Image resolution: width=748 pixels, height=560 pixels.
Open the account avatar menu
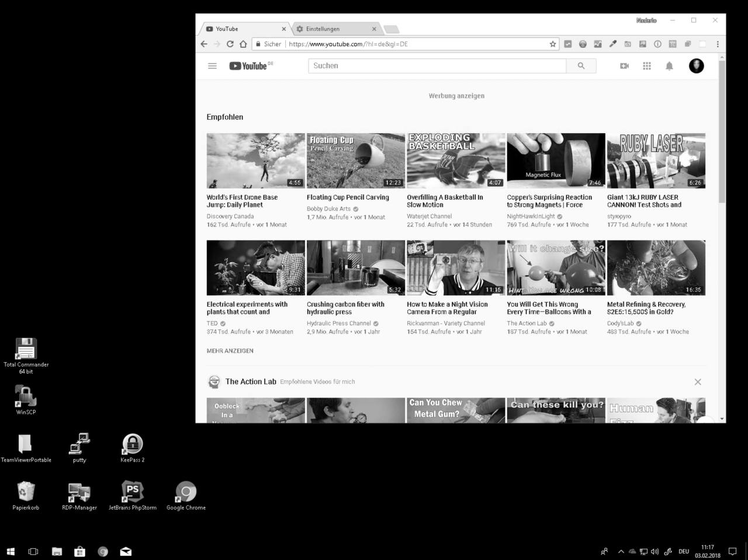coord(696,66)
